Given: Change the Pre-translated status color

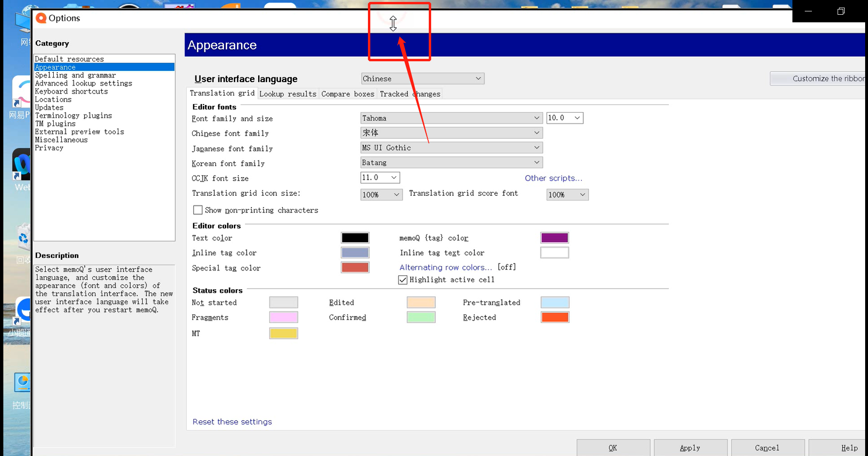Looking at the screenshot, I should tap(555, 303).
